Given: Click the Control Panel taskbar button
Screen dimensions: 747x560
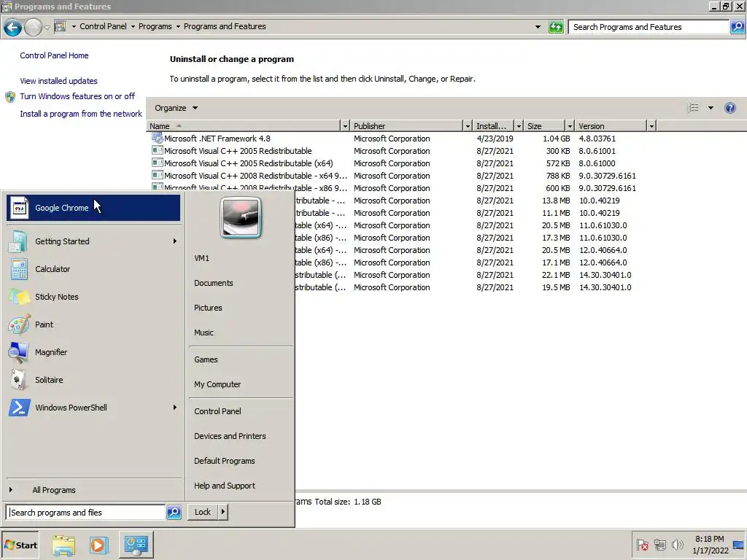Looking at the screenshot, I should (136, 545).
